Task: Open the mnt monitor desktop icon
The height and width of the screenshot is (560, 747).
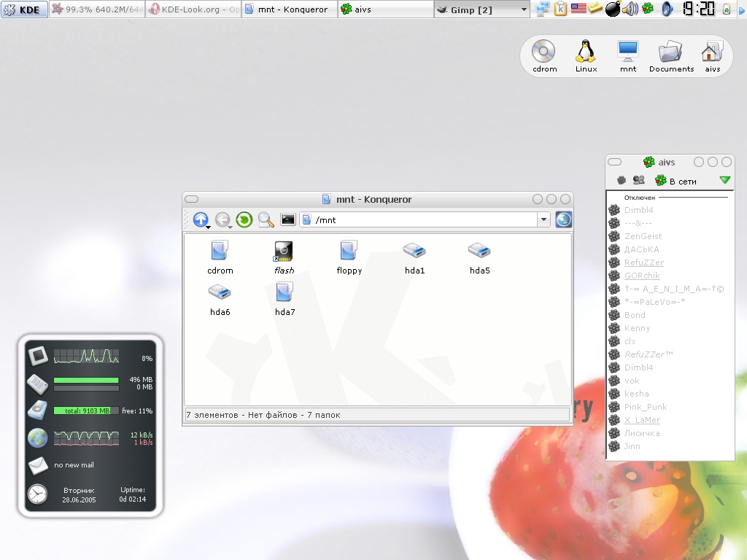Action: pyautogui.click(x=628, y=55)
